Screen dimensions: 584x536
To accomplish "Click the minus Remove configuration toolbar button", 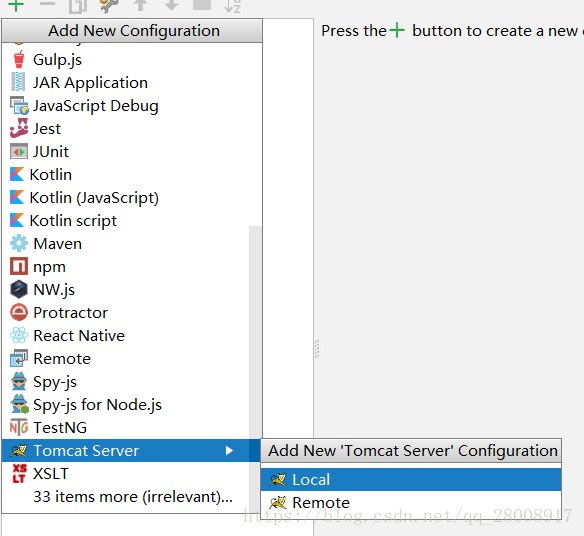I will point(47,4).
